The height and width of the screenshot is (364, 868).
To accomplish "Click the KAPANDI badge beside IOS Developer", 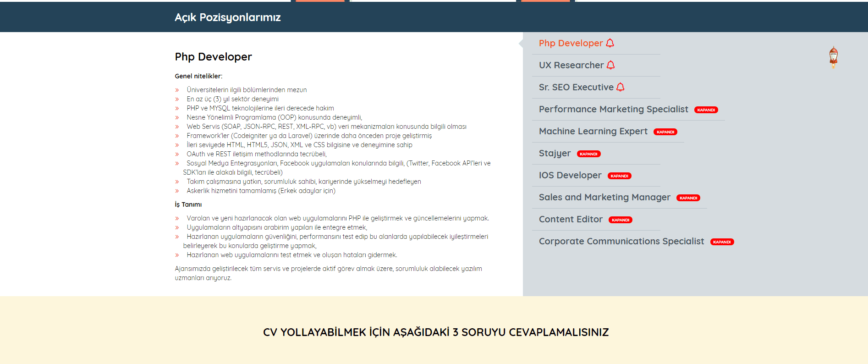I will (619, 176).
